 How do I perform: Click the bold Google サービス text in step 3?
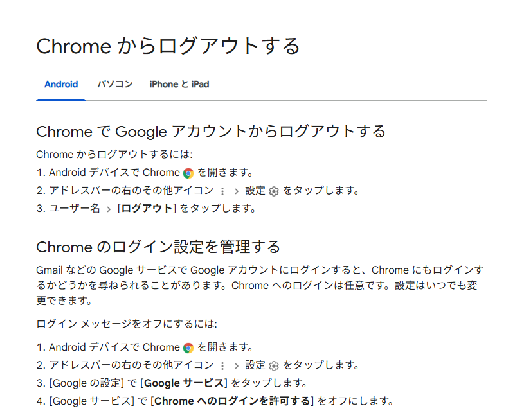click(x=185, y=383)
